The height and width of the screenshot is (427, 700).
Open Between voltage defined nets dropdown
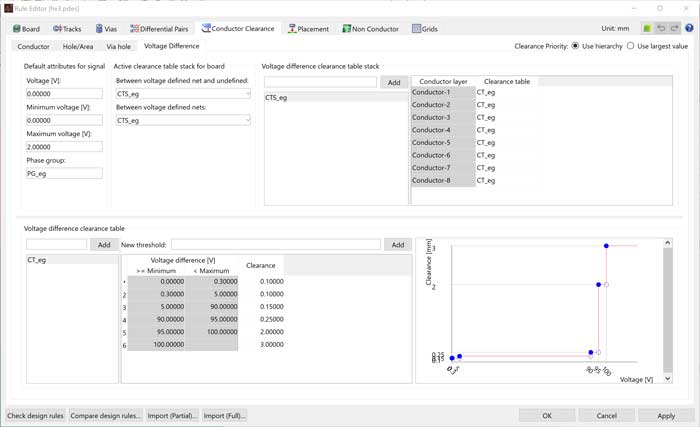[183, 120]
